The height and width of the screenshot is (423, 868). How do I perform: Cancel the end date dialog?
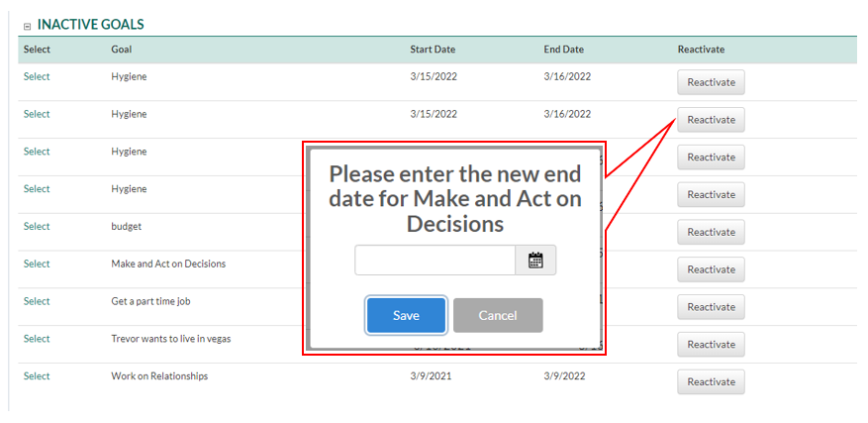coord(498,315)
